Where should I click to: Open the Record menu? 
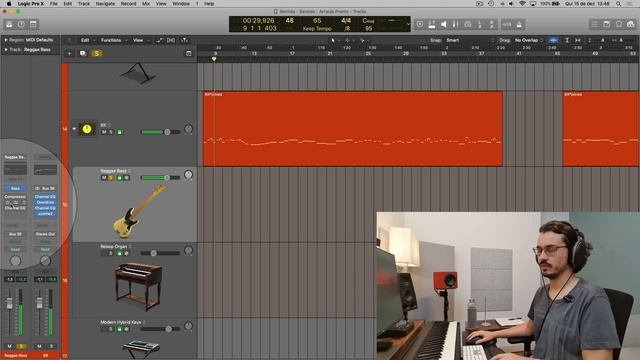point(128,4)
